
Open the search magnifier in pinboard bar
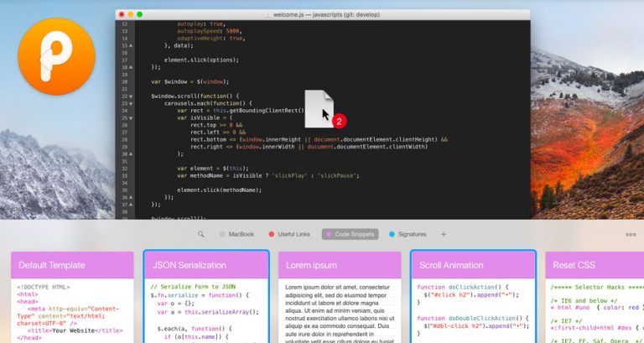coord(201,235)
